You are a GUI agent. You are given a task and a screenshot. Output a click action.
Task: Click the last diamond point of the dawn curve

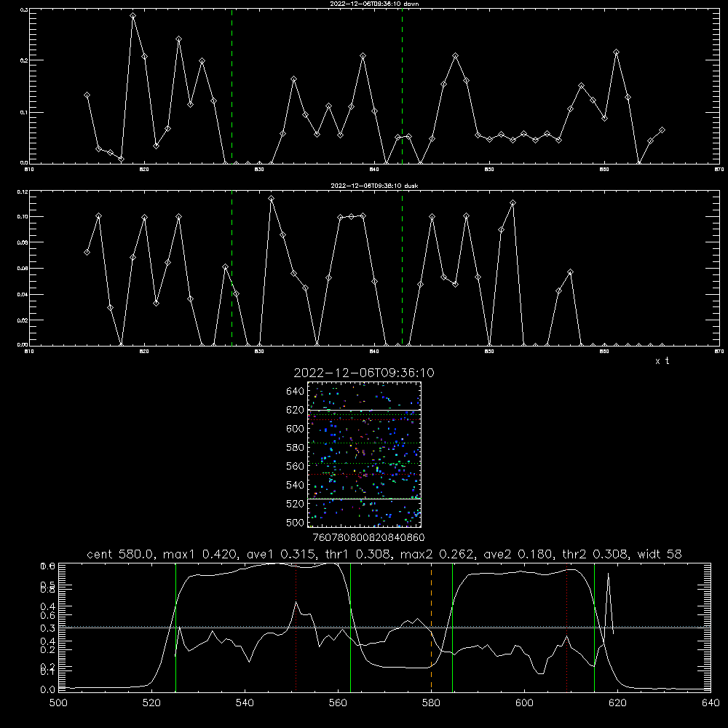click(x=662, y=130)
